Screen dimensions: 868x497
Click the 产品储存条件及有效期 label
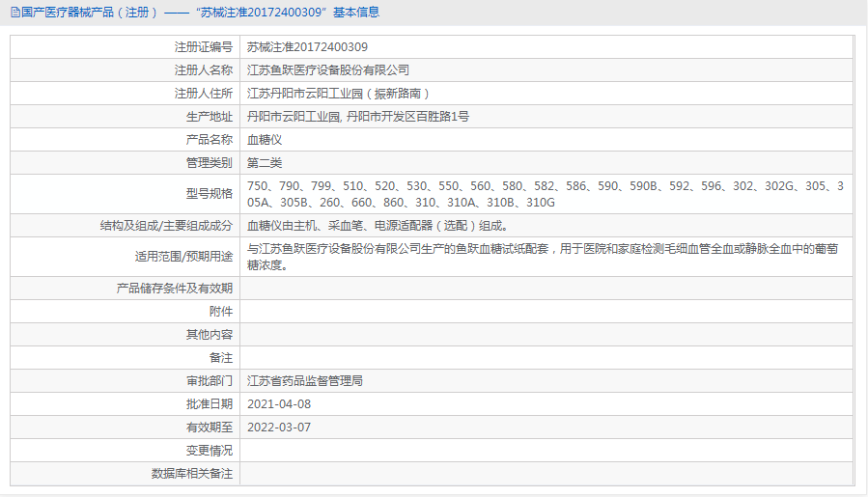click(x=175, y=289)
